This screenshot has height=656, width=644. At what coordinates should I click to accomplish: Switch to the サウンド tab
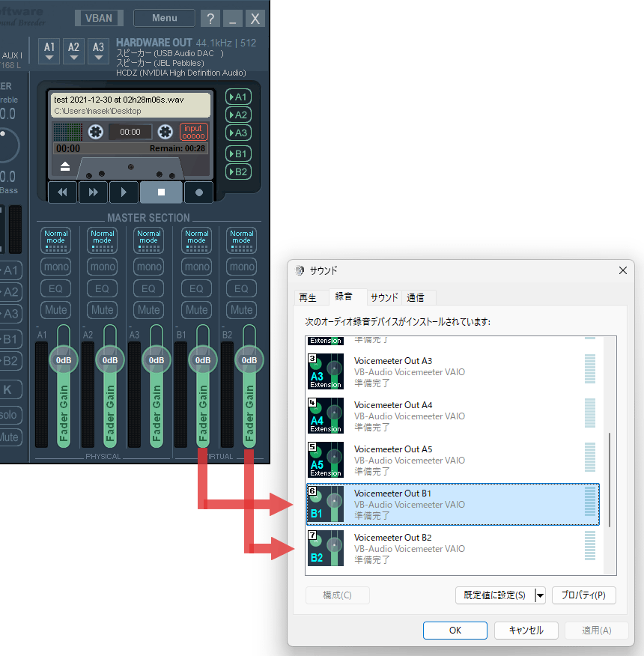(384, 297)
